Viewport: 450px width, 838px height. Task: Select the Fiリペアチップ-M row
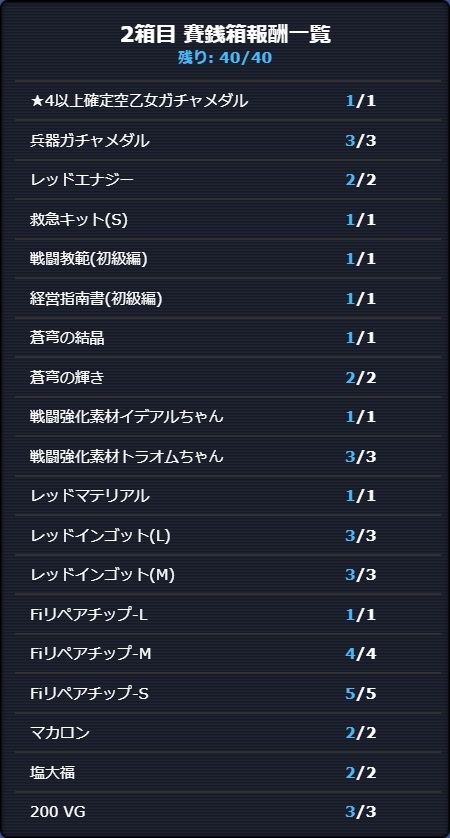228,654
